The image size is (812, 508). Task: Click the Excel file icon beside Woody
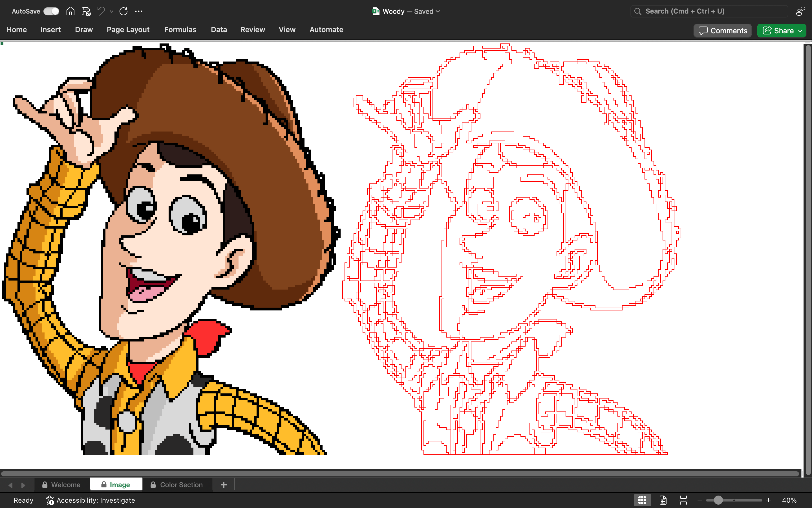[376, 11]
